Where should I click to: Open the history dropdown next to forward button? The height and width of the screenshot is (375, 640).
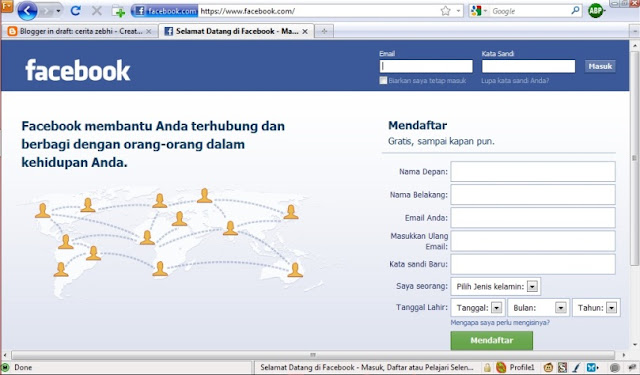(58, 11)
